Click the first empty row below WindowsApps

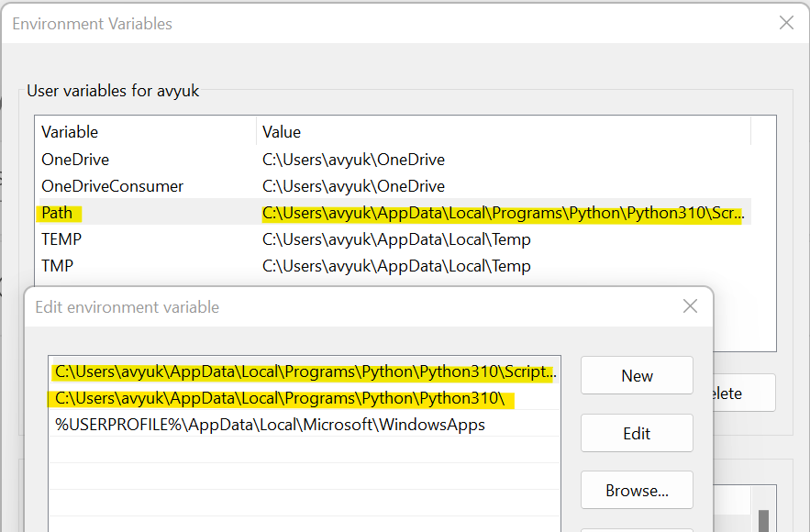click(x=305, y=450)
